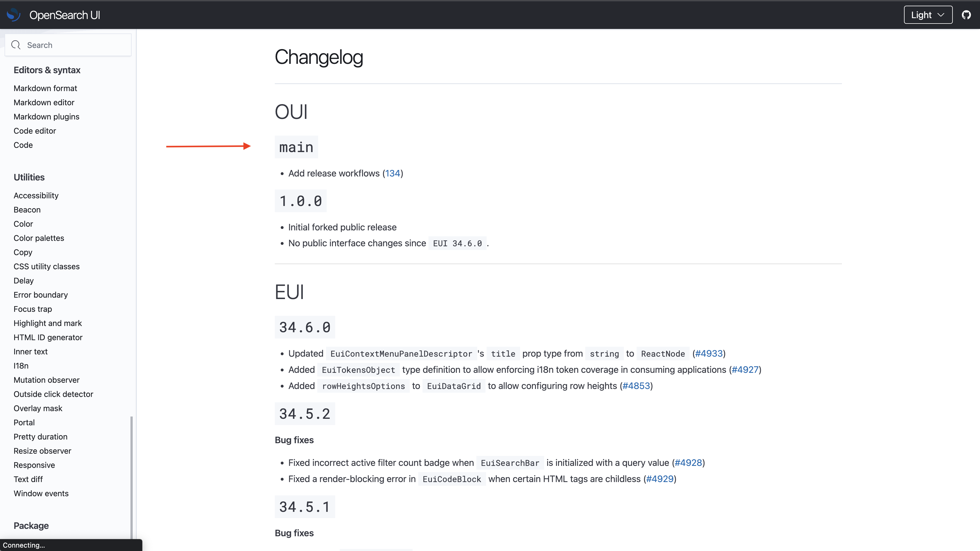Select Text diff in the sidebar

pos(28,479)
